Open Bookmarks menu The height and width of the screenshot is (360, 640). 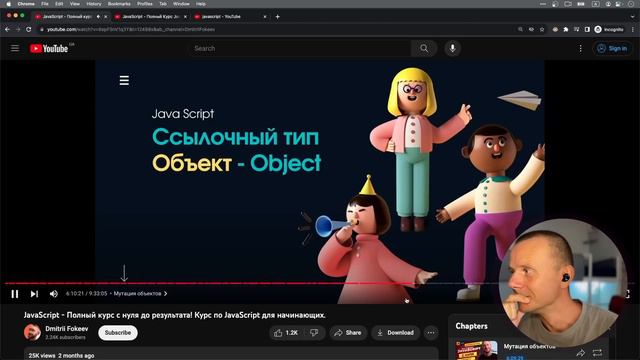tap(119, 4)
